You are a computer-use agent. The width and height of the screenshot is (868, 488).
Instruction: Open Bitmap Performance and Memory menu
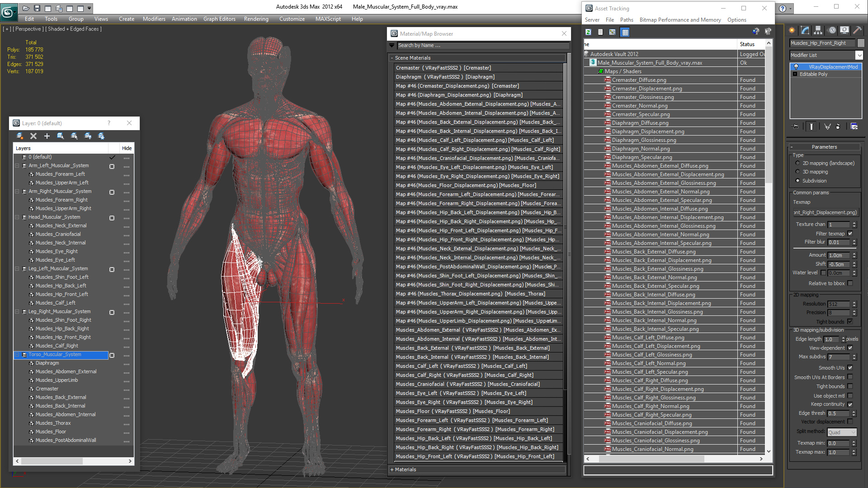tap(680, 20)
